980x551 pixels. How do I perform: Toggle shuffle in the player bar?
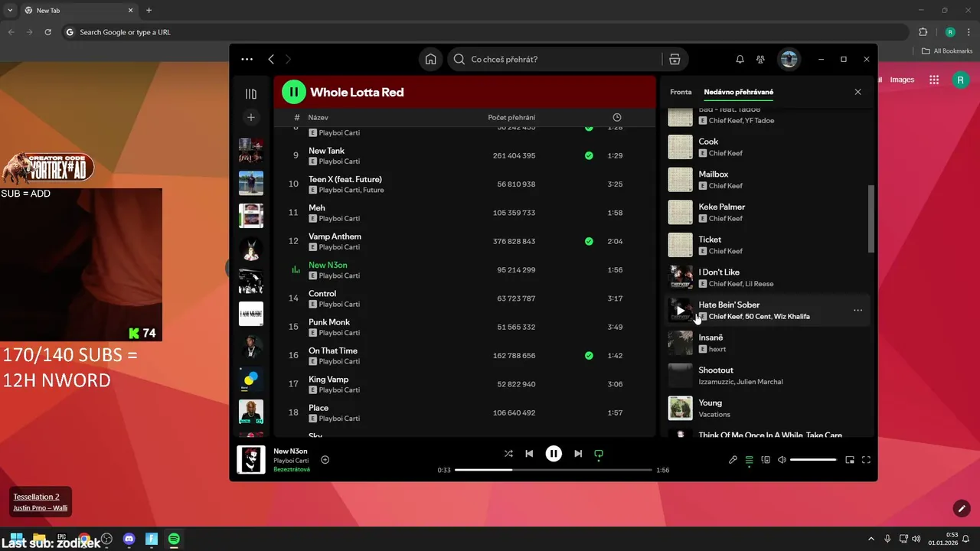(x=508, y=454)
